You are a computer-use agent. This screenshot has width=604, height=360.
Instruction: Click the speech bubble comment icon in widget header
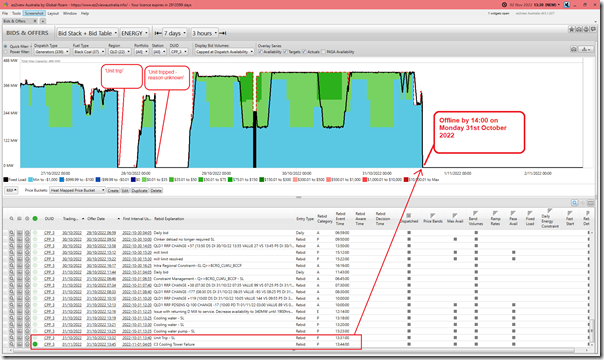click(x=593, y=29)
